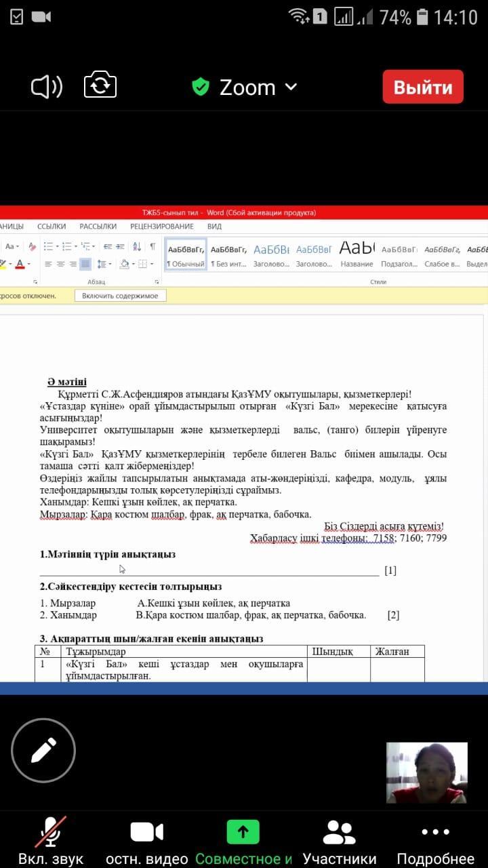Open the bulleted list dropdown arrow
The width and height of the screenshot is (488, 868).
(57, 247)
